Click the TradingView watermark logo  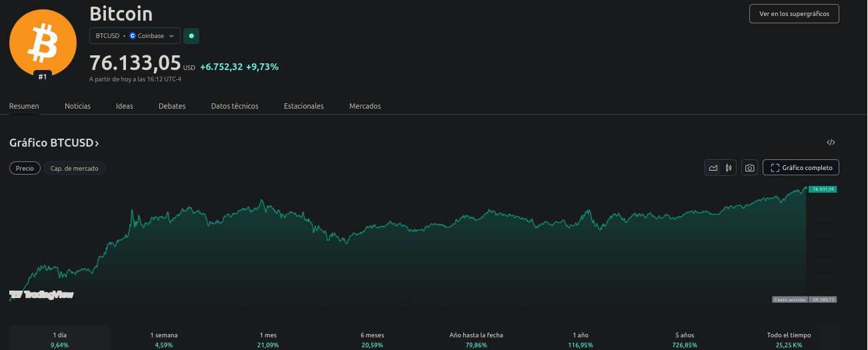coord(41,294)
